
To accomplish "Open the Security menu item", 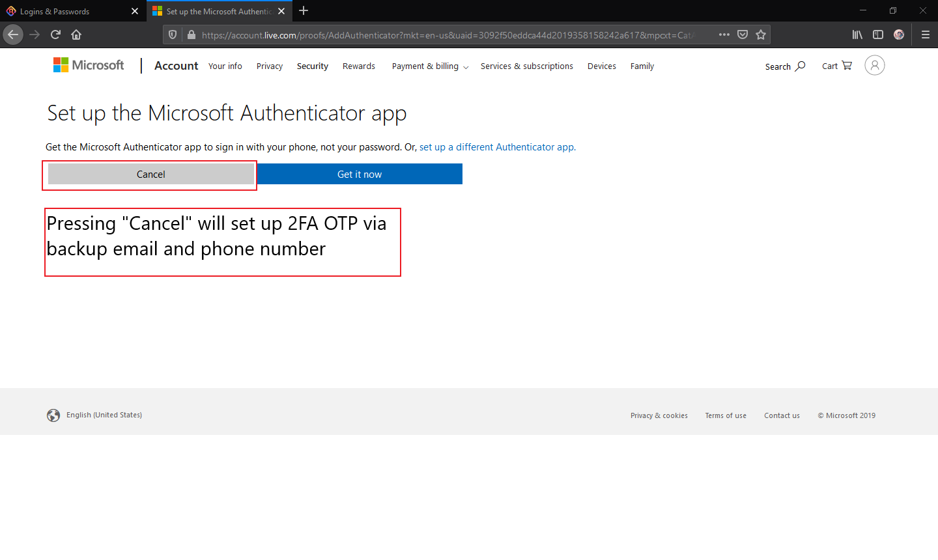I will (x=312, y=66).
